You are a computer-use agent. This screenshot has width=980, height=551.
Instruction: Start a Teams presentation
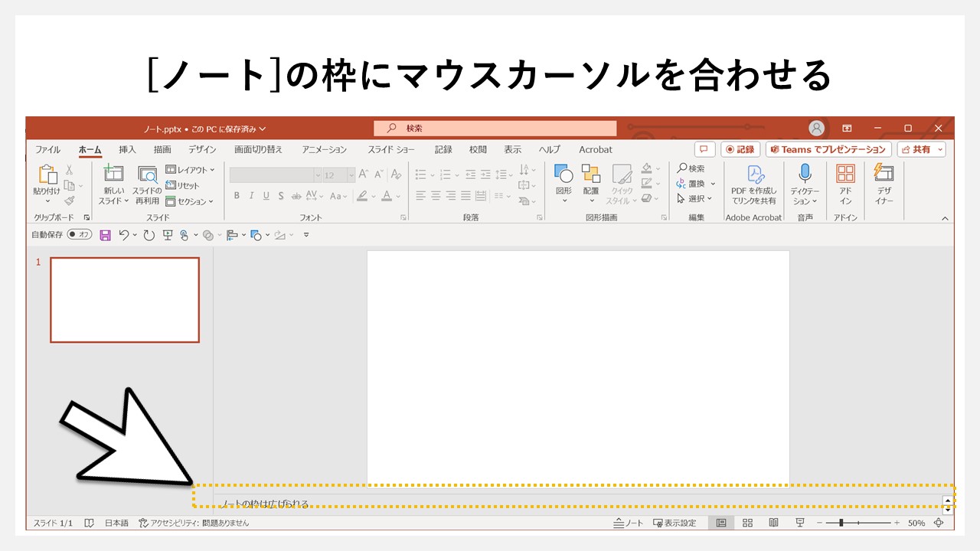[827, 149]
